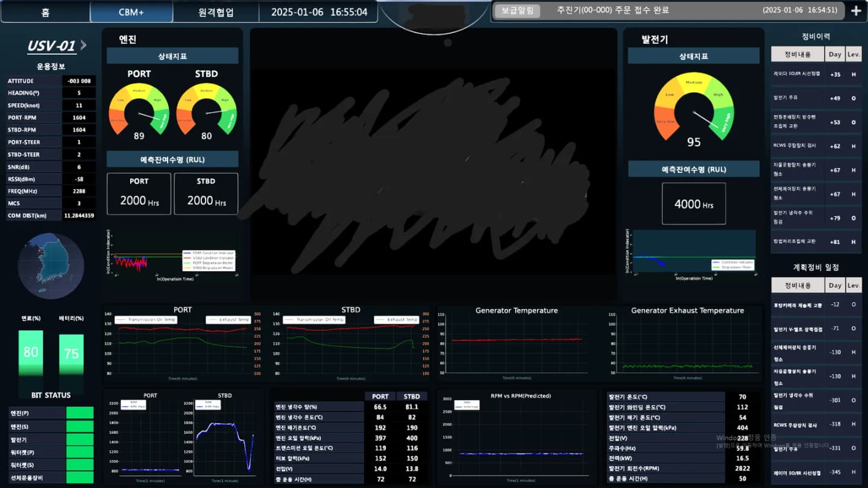Select the 발전기 주유 row with +49
This screenshot has width=868, height=488.
point(817,98)
